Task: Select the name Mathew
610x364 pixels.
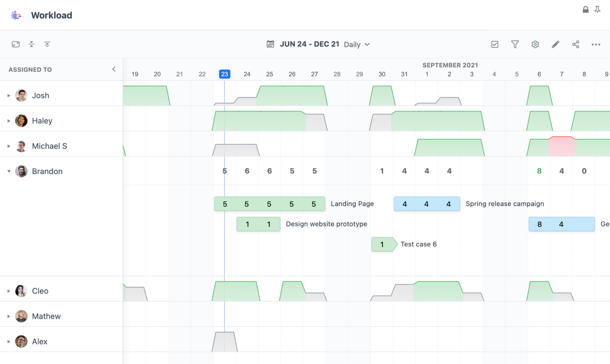Action: tap(47, 316)
